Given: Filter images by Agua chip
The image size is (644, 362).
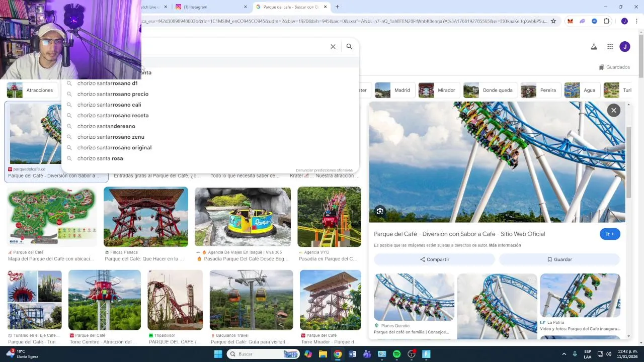Looking at the screenshot, I should point(581,90).
